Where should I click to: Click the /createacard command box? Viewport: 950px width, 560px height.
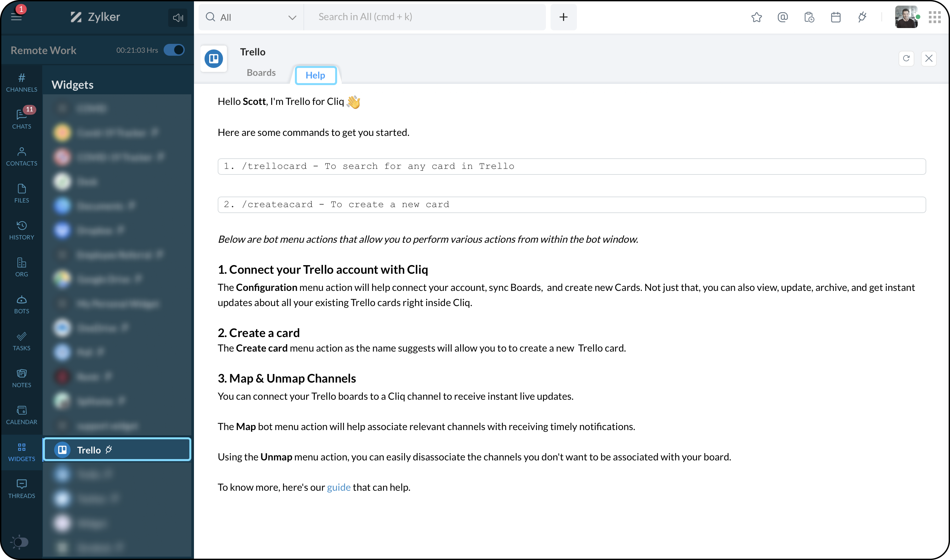(x=571, y=204)
